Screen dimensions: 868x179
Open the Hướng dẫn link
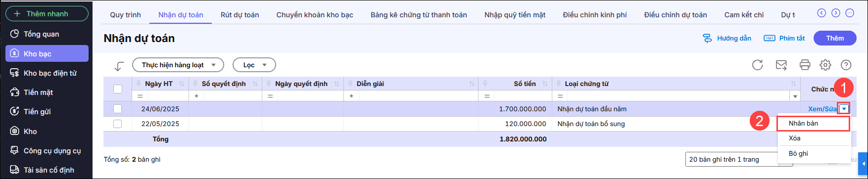point(727,38)
